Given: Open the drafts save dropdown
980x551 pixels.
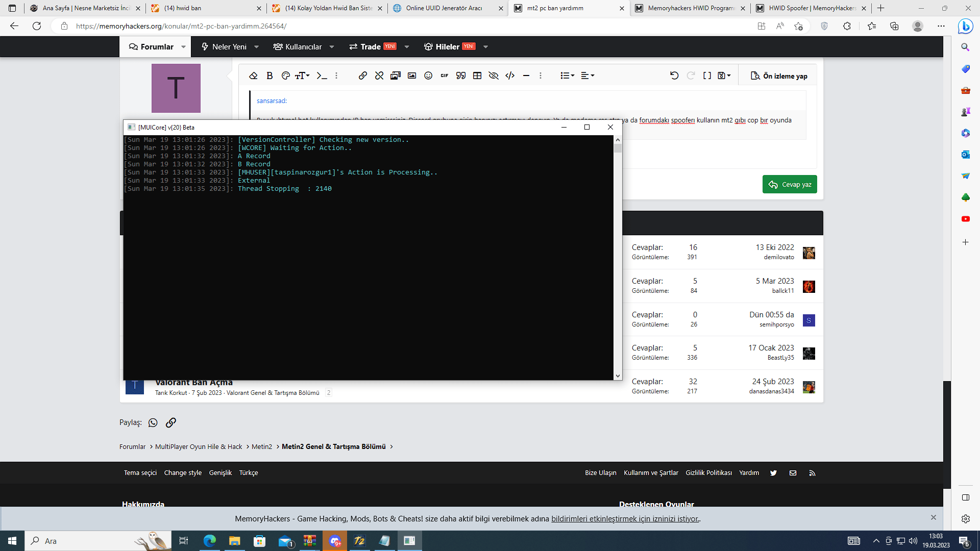Looking at the screenshot, I should (x=724, y=76).
